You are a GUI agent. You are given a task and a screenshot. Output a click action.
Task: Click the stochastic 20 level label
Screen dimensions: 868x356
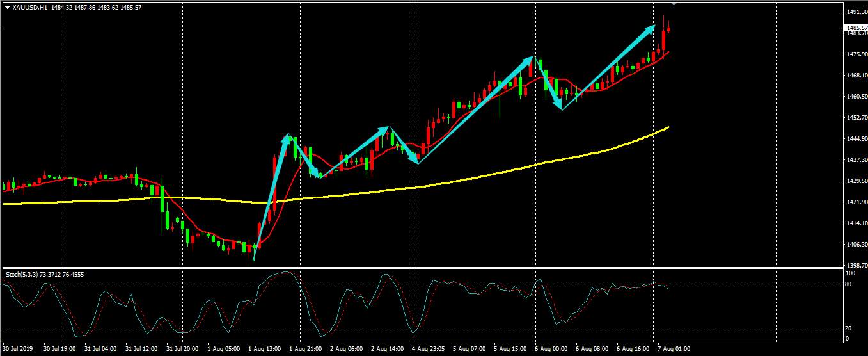pos(849,328)
